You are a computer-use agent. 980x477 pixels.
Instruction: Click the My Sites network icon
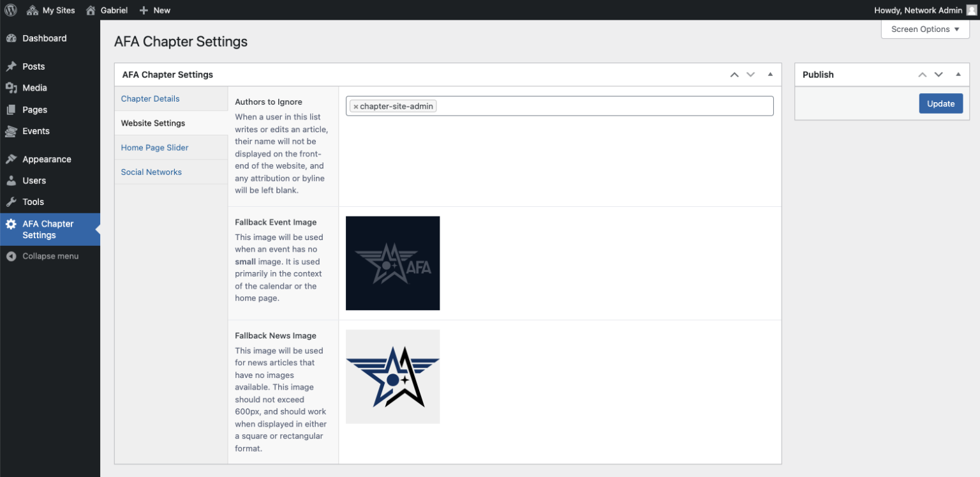[33, 10]
